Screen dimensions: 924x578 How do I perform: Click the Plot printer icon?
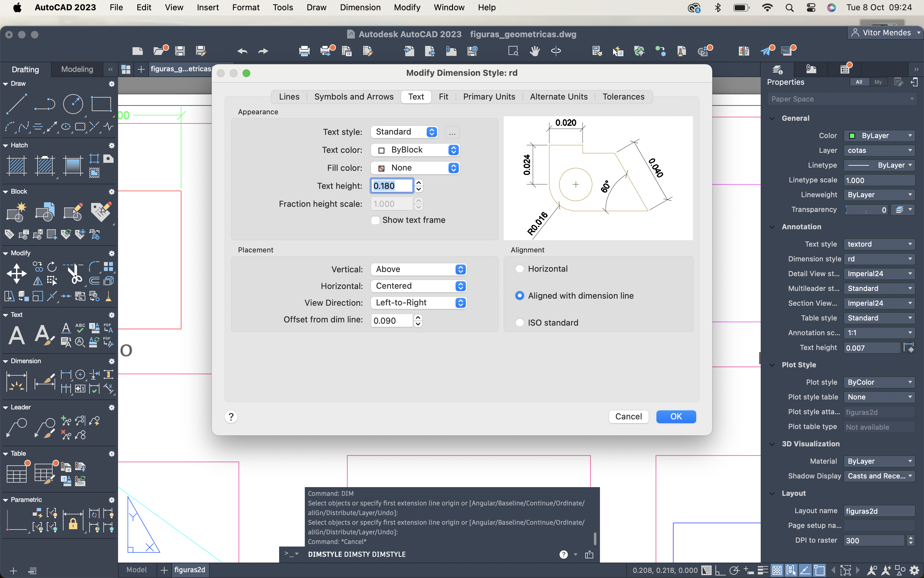pos(304,51)
